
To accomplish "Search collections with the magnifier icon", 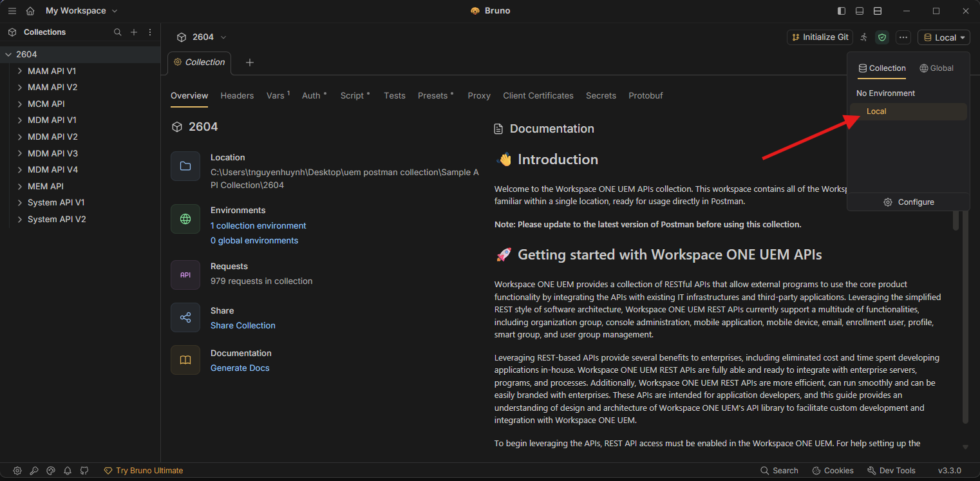I will (x=117, y=32).
